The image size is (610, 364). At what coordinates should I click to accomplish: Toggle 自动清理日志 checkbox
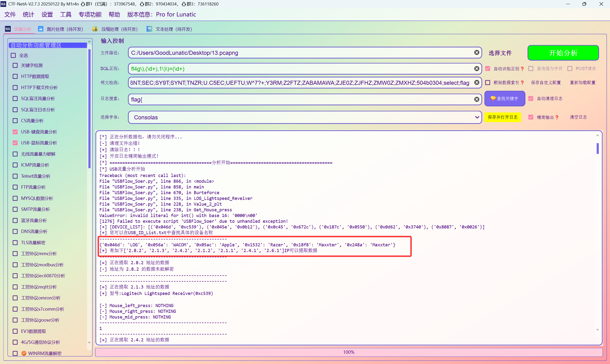[x=531, y=99]
